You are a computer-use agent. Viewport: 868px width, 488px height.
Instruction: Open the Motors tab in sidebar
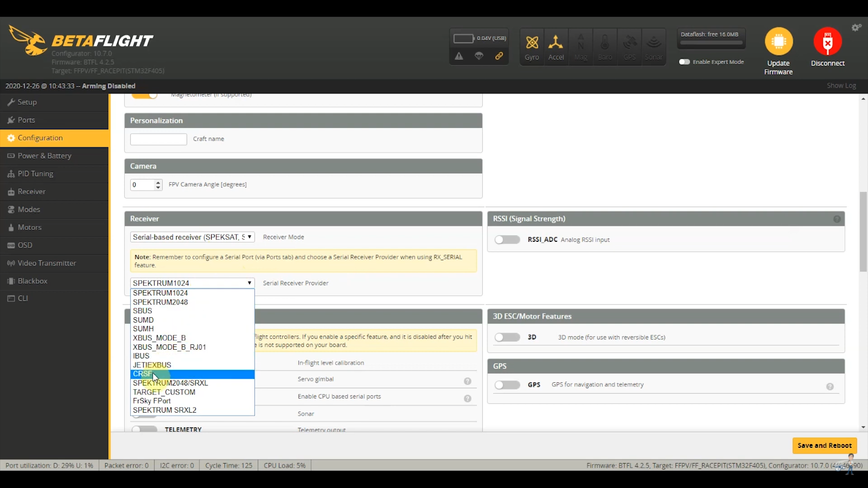point(29,227)
